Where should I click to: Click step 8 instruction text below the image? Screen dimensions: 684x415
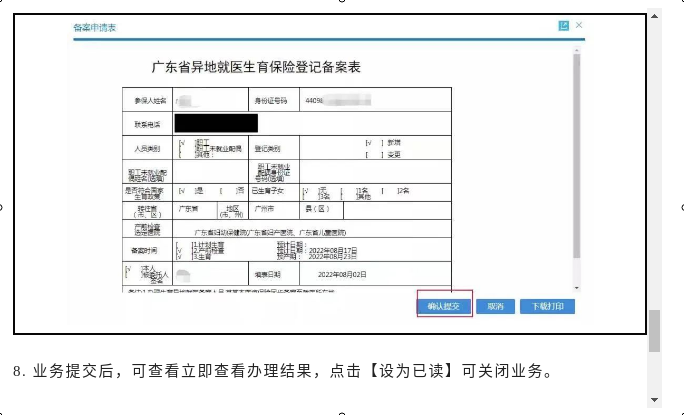[x=284, y=371]
